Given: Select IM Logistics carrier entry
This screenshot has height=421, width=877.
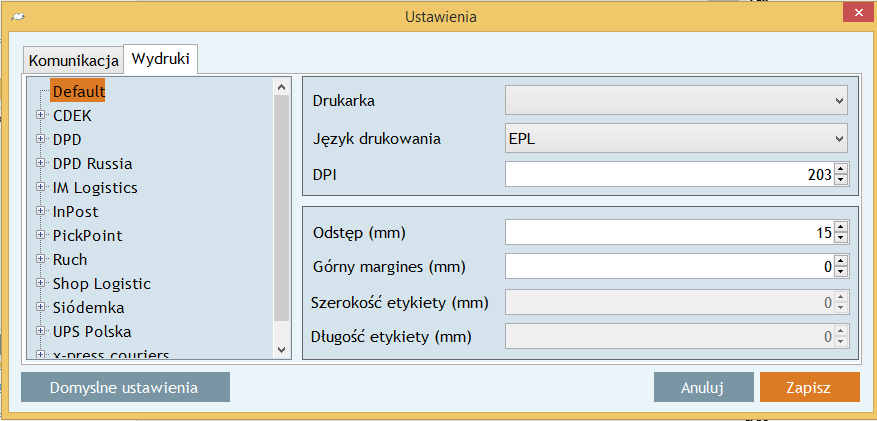Looking at the screenshot, I should tap(95, 188).
